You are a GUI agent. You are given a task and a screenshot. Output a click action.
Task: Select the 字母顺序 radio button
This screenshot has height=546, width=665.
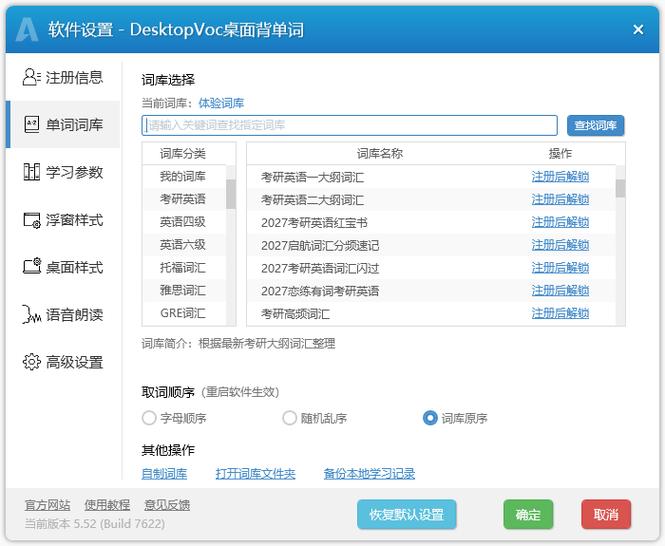[x=149, y=418]
